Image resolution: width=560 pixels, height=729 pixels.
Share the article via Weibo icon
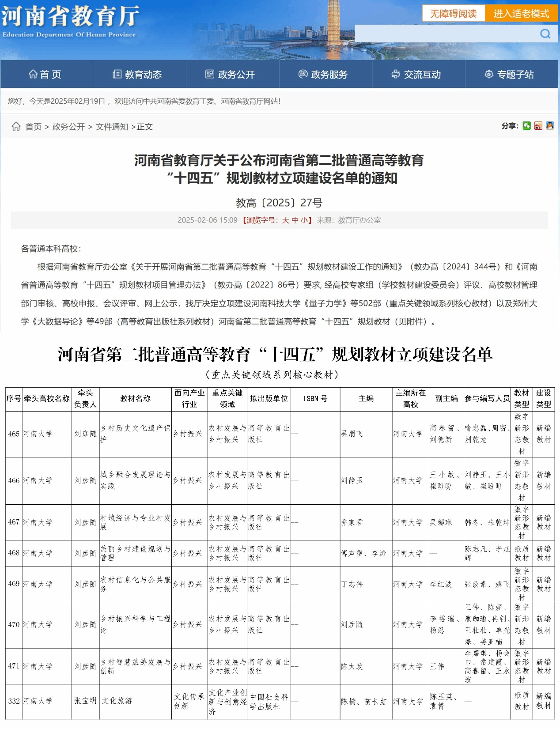(x=538, y=126)
